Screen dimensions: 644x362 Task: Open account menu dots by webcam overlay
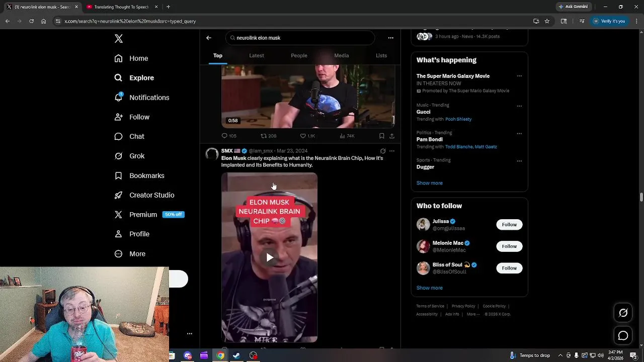pos(190,334)
